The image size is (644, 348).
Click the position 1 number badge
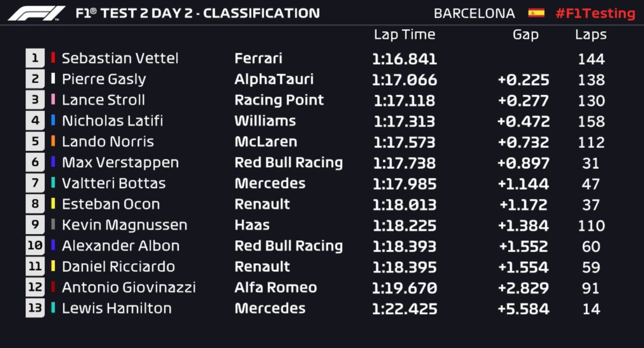pos(35,58)
